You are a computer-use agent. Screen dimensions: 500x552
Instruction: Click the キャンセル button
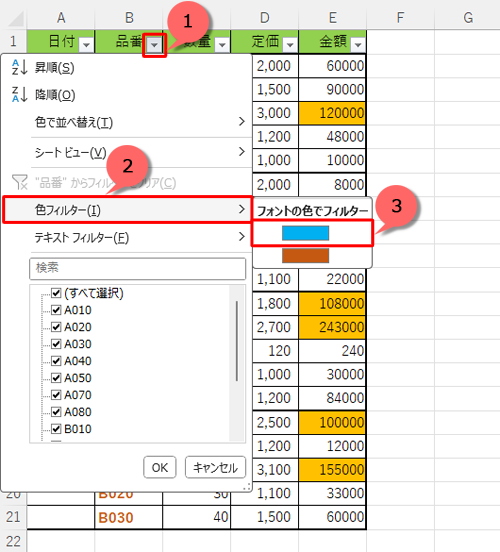[x=215, y=468]
